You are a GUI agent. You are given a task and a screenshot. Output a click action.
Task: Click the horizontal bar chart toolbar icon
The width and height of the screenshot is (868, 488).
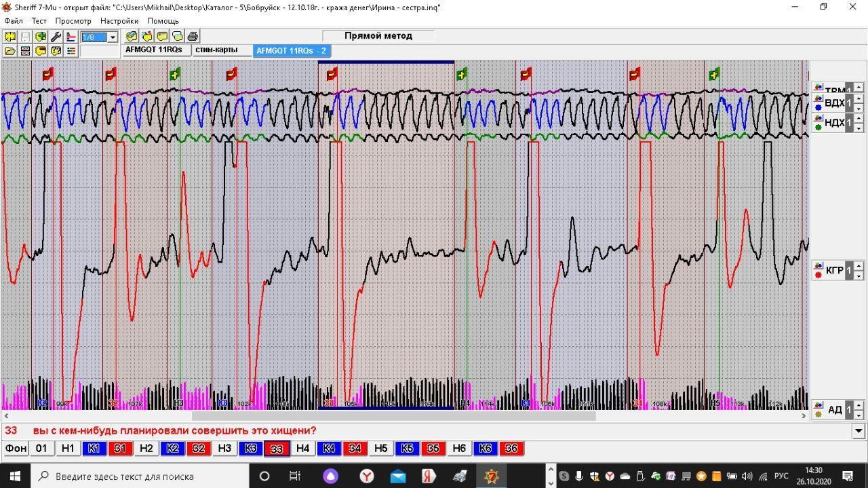(x=71, y=37)
